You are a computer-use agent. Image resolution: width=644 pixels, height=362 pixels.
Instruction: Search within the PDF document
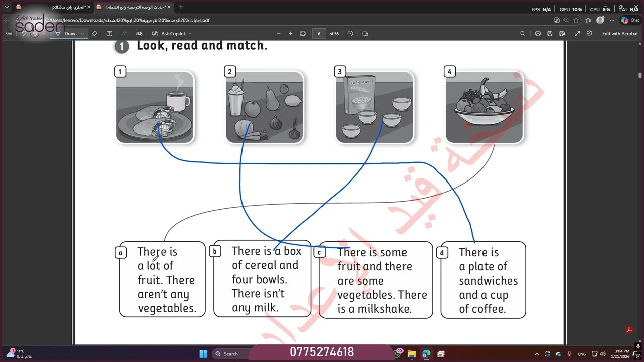[x=523, y=34]
